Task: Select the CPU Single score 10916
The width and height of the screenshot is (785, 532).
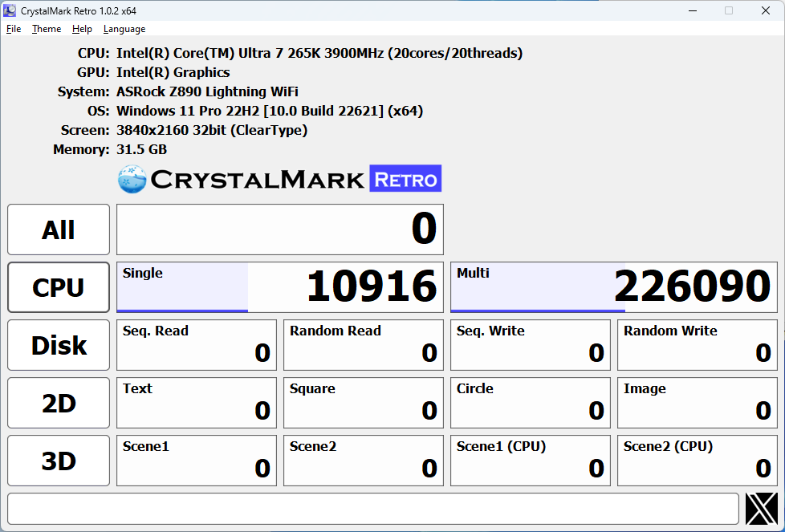Action: [x=280, y=287]
